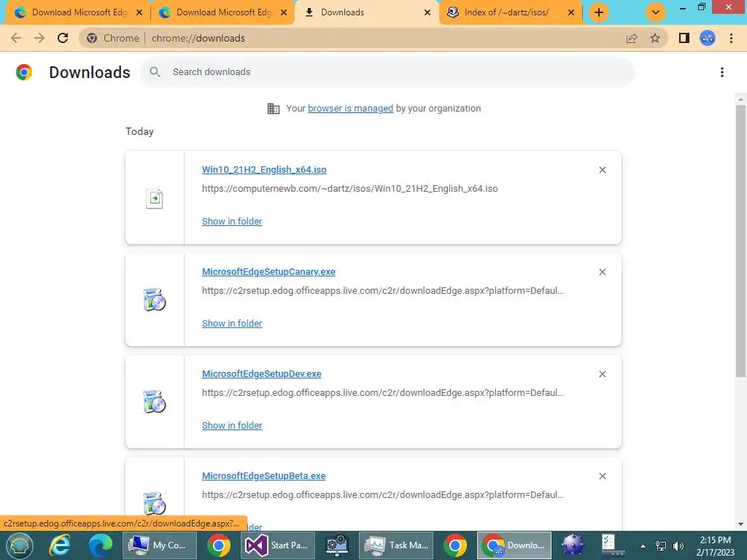
Task: Close the second Download Microsoft Edge tab
Action: coord(284,12)
